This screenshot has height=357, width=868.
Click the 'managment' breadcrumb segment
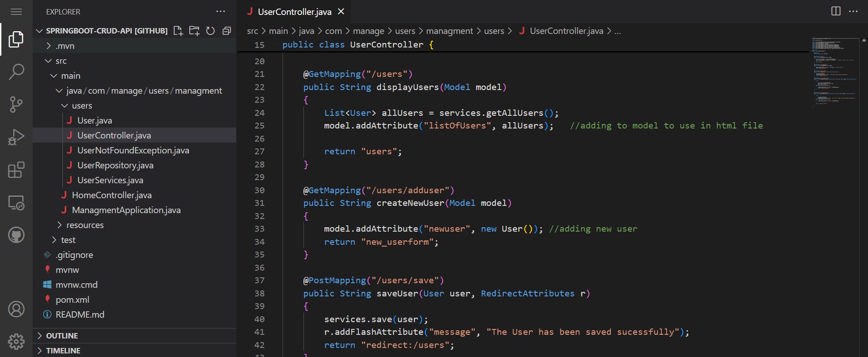tap(449, 31)
